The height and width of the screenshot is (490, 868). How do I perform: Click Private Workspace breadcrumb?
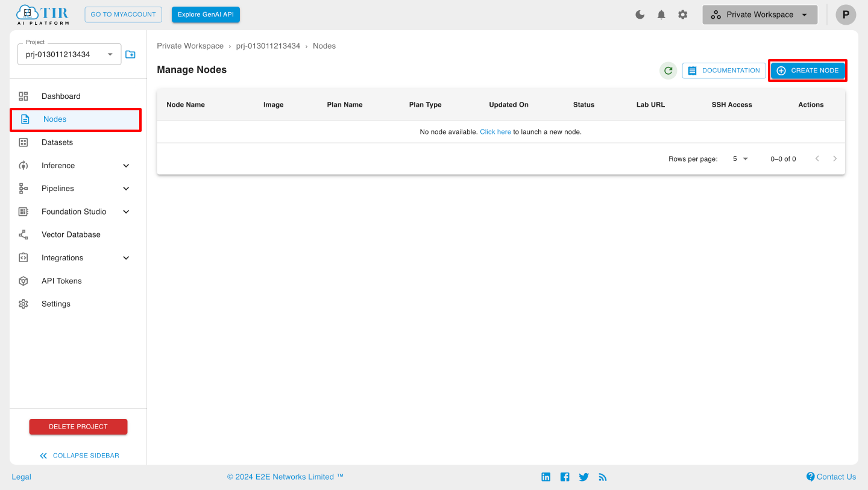(190, 46)
